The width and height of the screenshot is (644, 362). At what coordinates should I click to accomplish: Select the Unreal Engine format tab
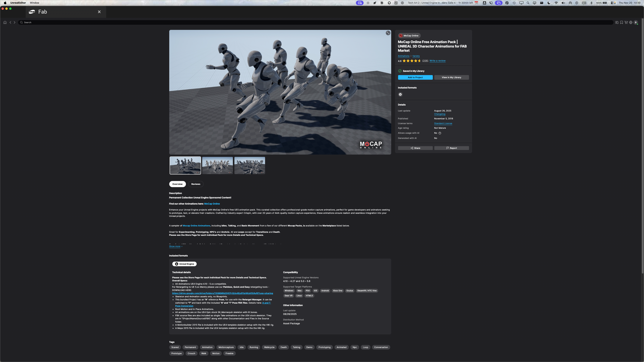coord(184,264)
